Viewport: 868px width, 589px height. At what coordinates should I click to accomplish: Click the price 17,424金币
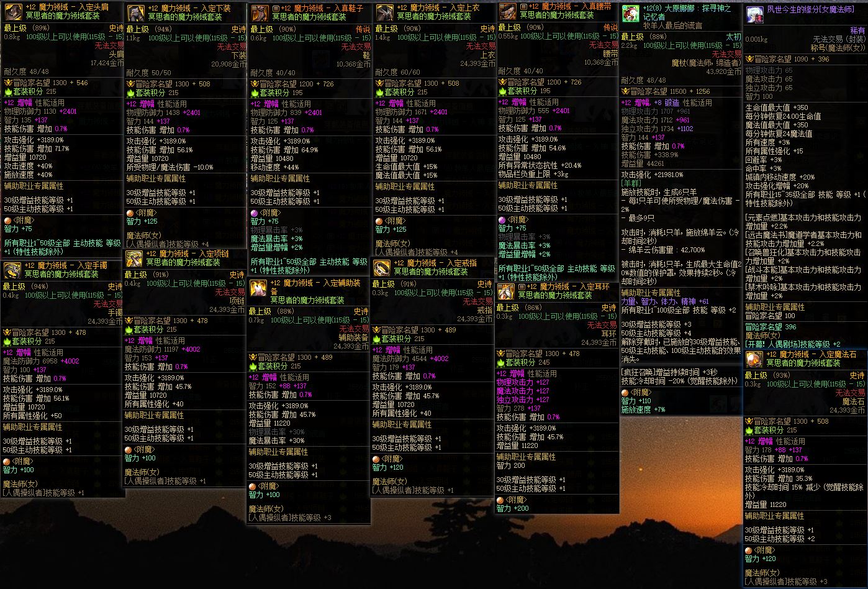(107, 63)
